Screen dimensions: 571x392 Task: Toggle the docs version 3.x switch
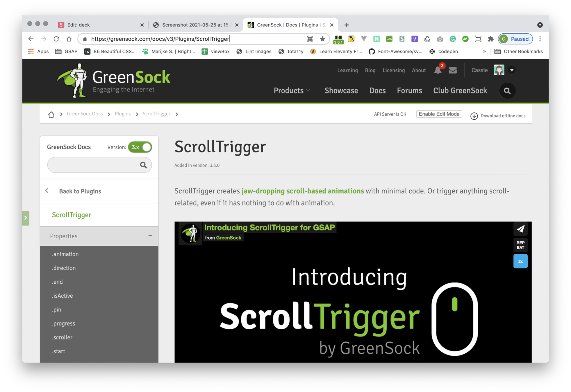pyautogui.click(x=140, y=147)
